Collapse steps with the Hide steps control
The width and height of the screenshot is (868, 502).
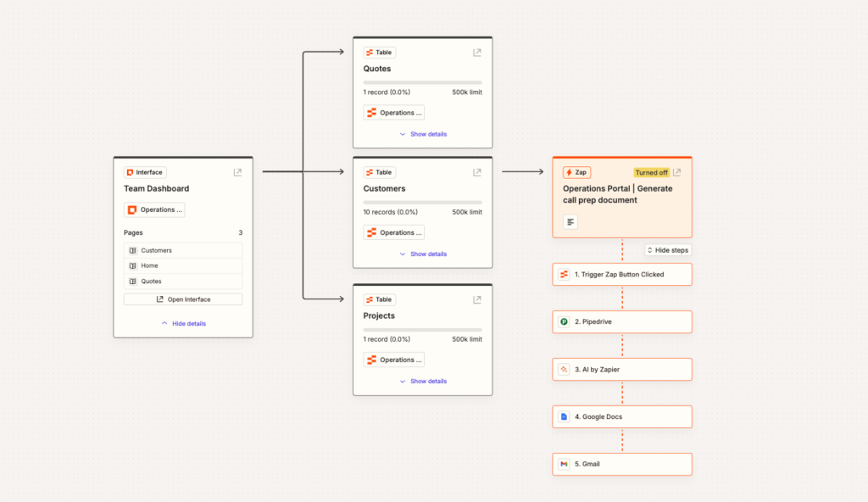[668, 250]
